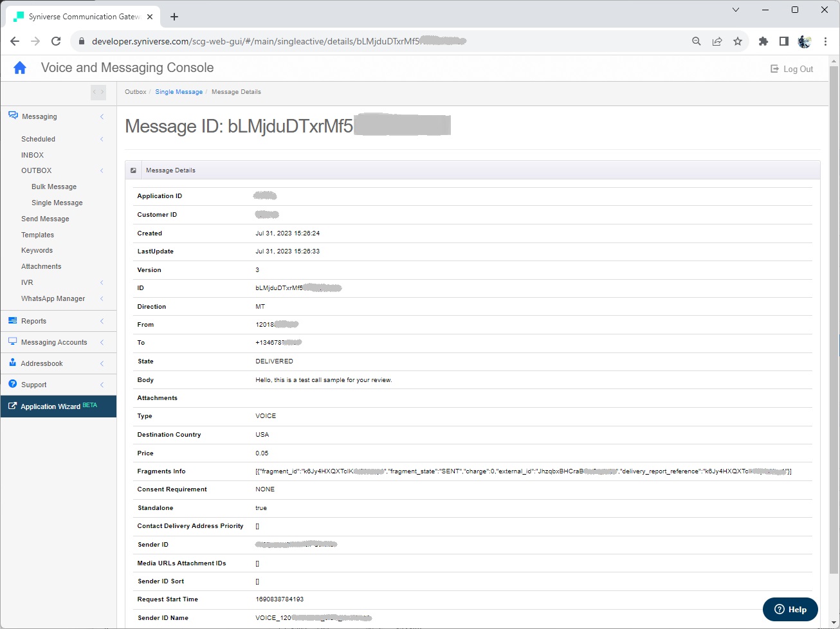Viewport: 840px width, 629px height.
Task: Expand the WhatsApp Manager chevron
Action: click(102, 298)
